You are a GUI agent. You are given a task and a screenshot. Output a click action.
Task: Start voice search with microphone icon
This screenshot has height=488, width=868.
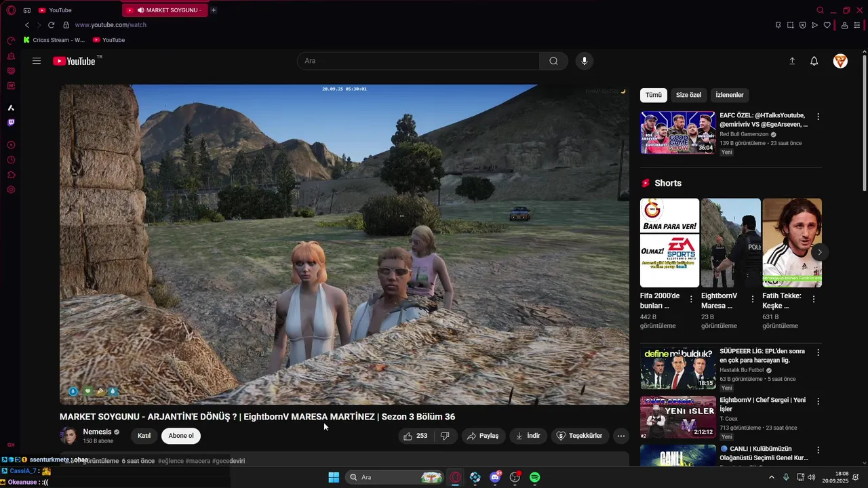(x=585, y=61)
